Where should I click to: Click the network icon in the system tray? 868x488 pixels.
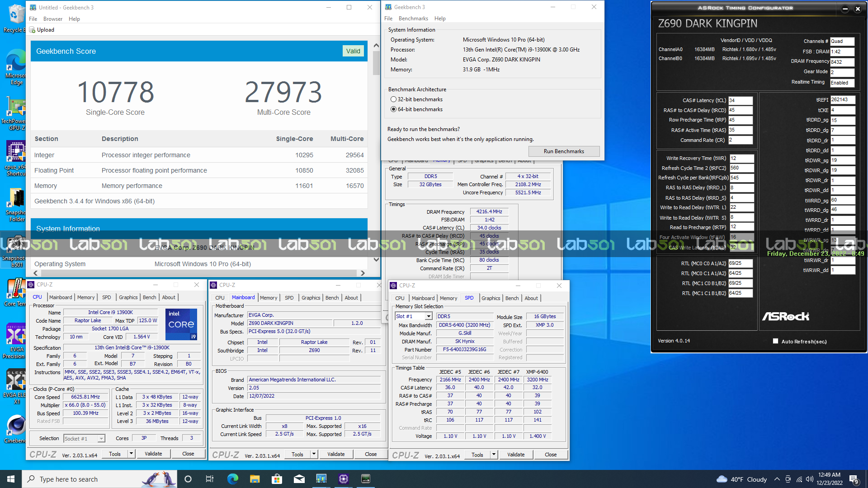[799, 479]
